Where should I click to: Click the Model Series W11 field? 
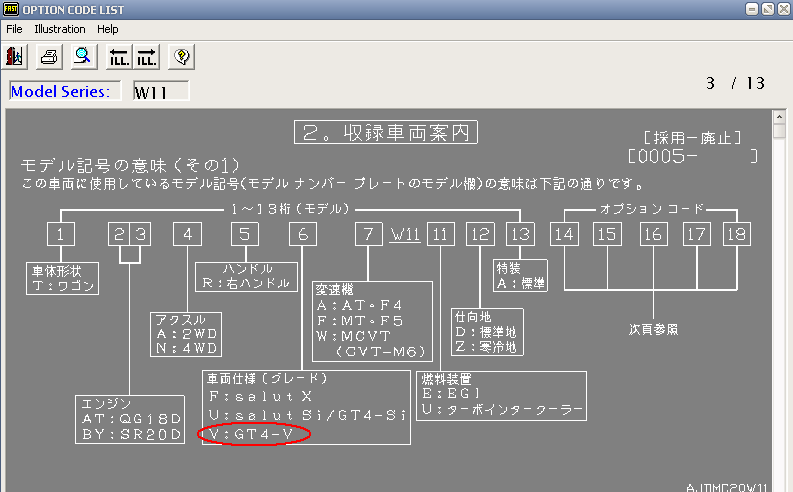click(x=160, y=92)
